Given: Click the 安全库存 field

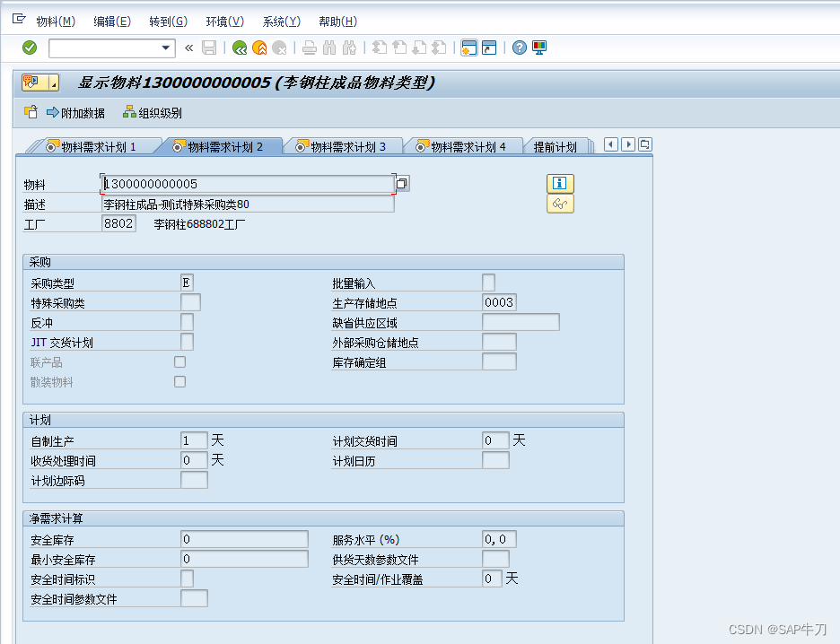Looking at the screenshot, I should click(x=244, y=538).
